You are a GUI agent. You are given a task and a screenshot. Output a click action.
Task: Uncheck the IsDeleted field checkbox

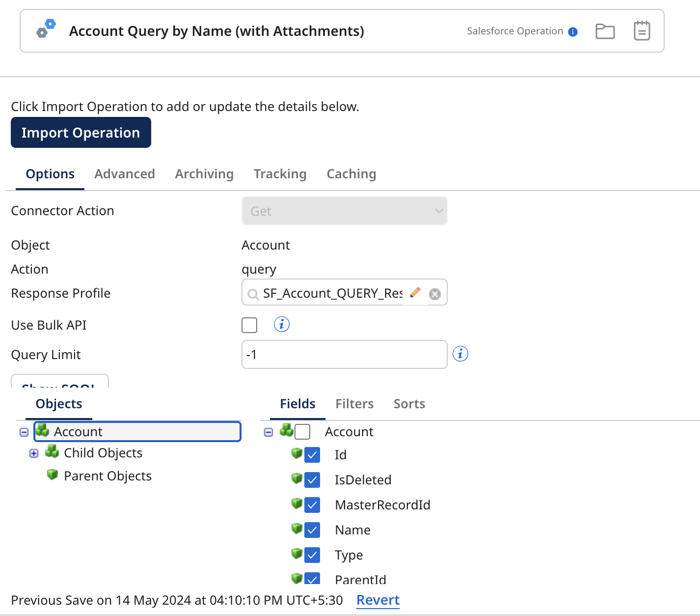click(312, 480)
